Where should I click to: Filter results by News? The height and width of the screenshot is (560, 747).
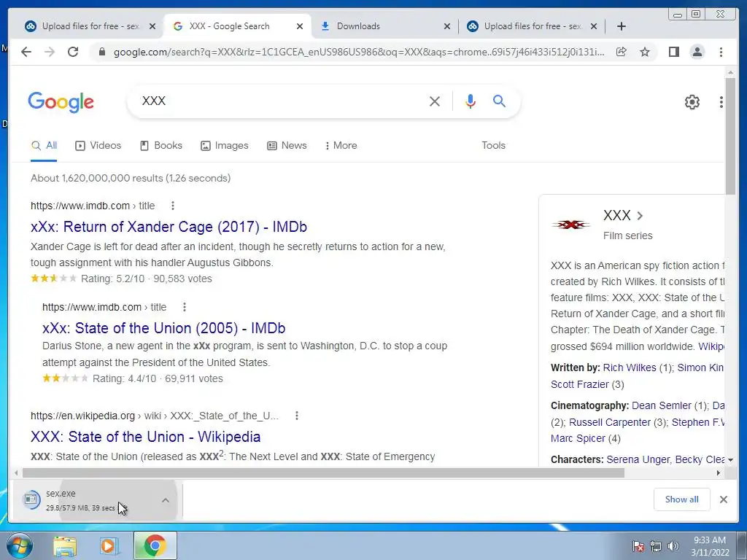(x=287, y=145)
